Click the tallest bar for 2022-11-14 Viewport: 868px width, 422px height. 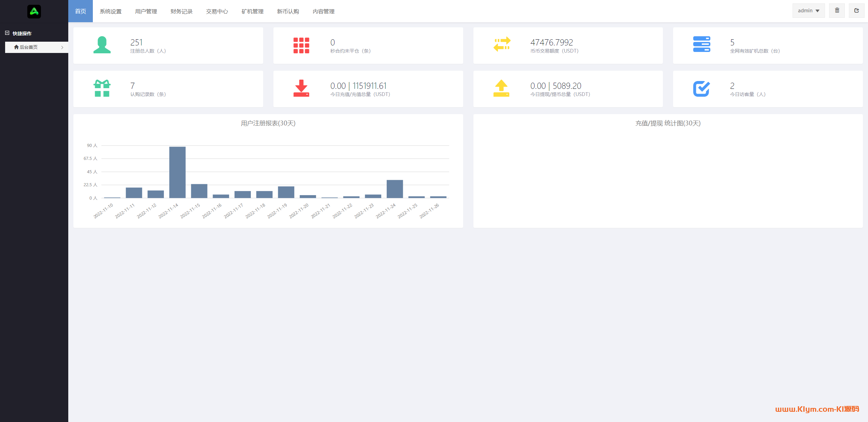pyautogui.click(x=177, y=172)
